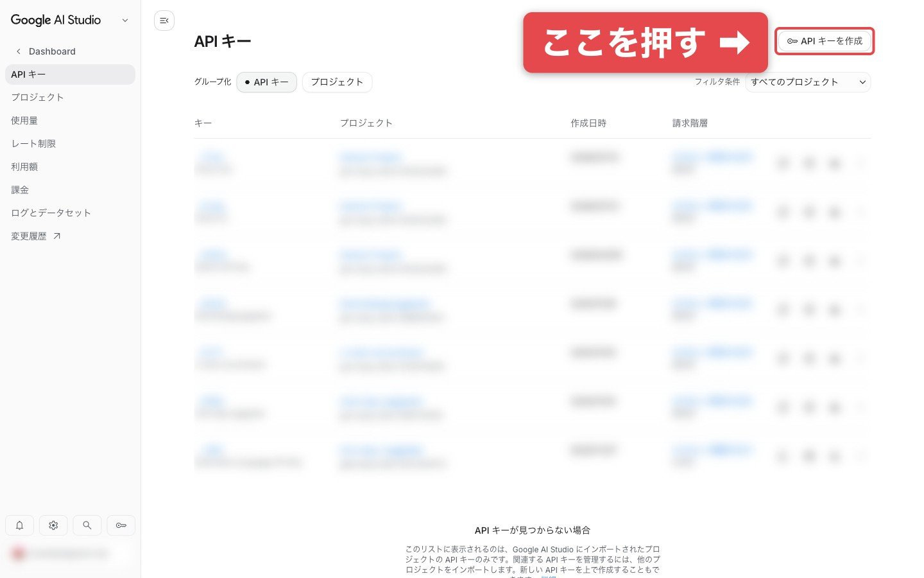The height and width of the screenshot is (578, 924).
Task: View 利用額 in the sidebar
Action: pos(70,167)
